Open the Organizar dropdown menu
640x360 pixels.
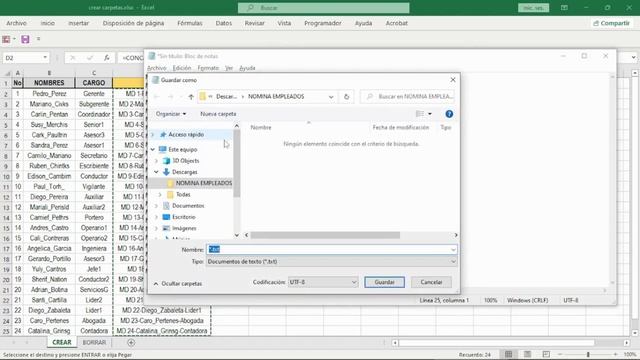coord(171,114)
